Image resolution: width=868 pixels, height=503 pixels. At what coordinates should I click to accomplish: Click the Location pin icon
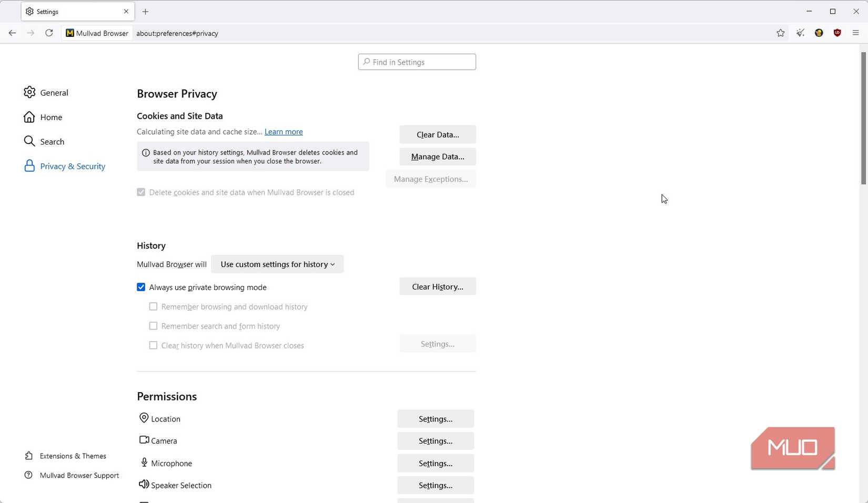point(144,418)
